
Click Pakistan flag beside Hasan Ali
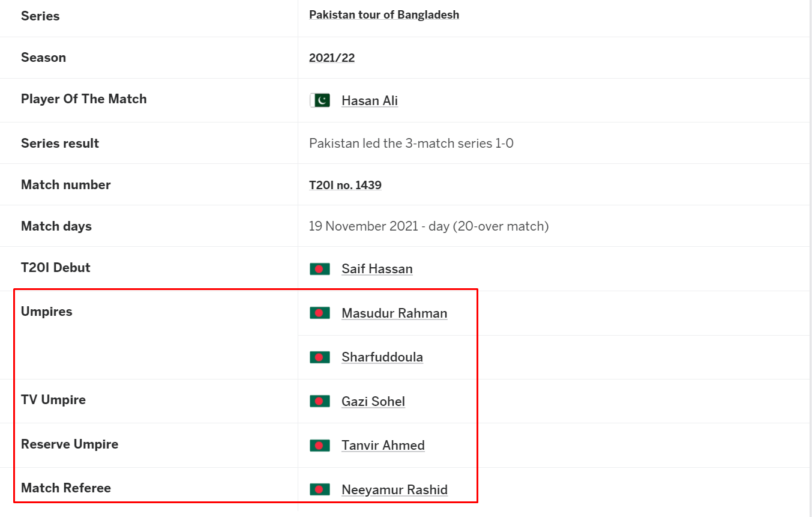(320, 100)
